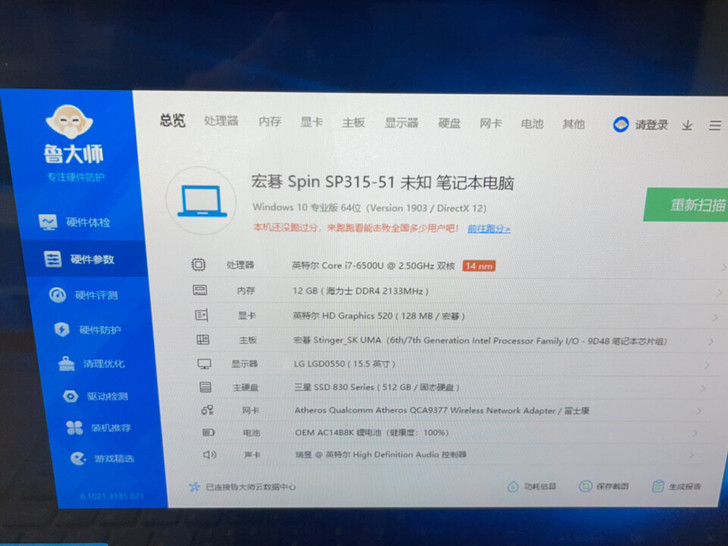Click the Windows 10 version text
728x546 pixels.
[x=370, y=208]
